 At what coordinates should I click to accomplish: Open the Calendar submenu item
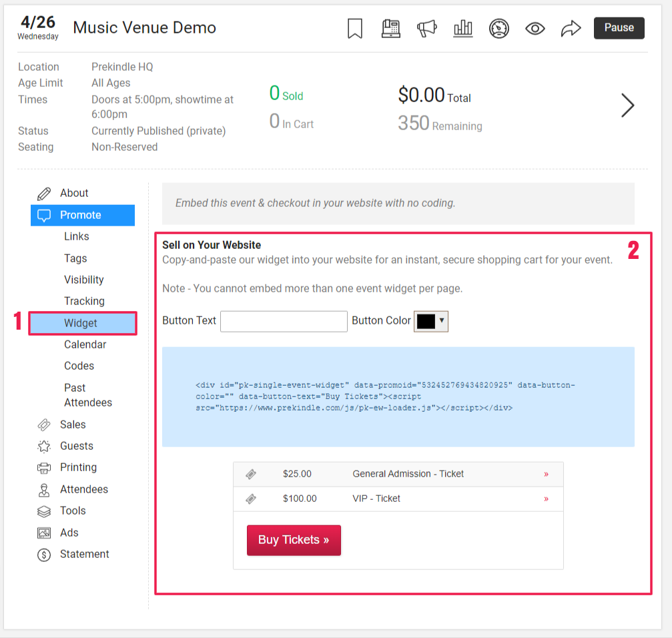[x=85, y=344]
